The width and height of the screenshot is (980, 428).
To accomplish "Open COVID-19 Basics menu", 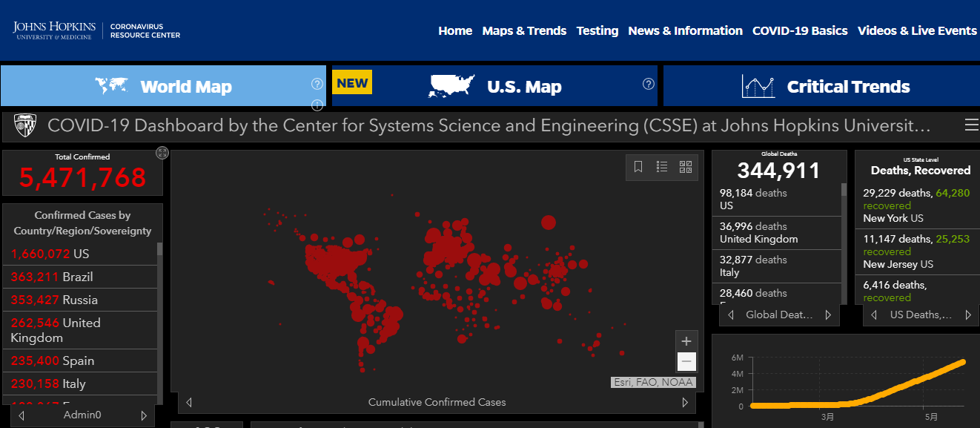I will [800, 30].
